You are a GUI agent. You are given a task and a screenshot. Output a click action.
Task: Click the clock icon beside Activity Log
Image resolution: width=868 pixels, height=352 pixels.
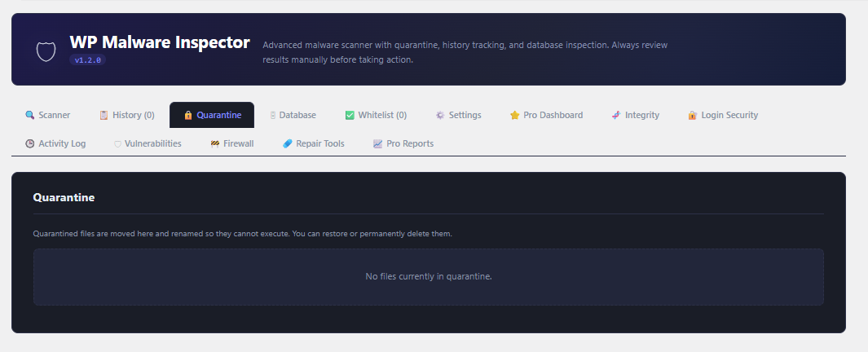pos(30,143)
